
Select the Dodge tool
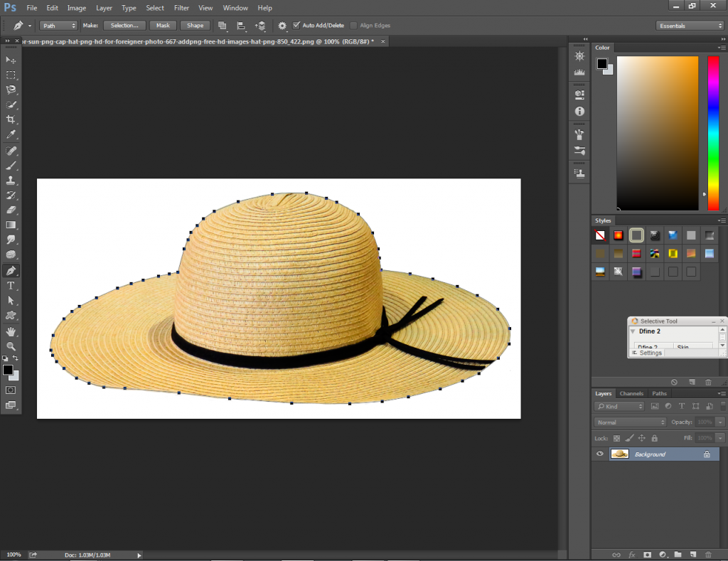coord(11,255)
